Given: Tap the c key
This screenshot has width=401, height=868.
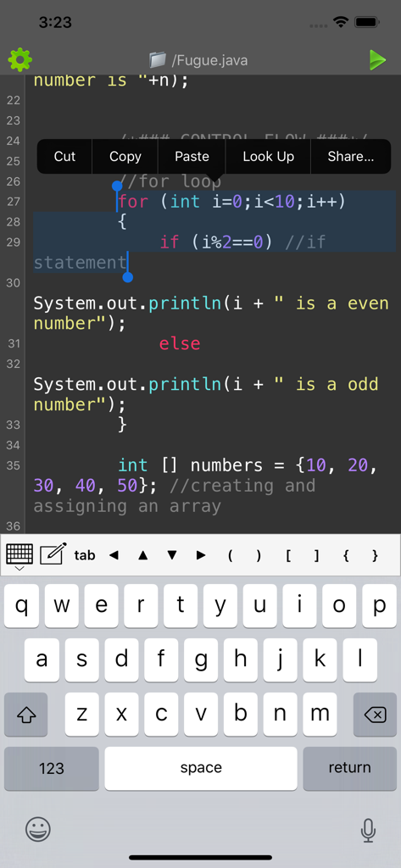Looking at the screenshot, I should coord(160,714).
